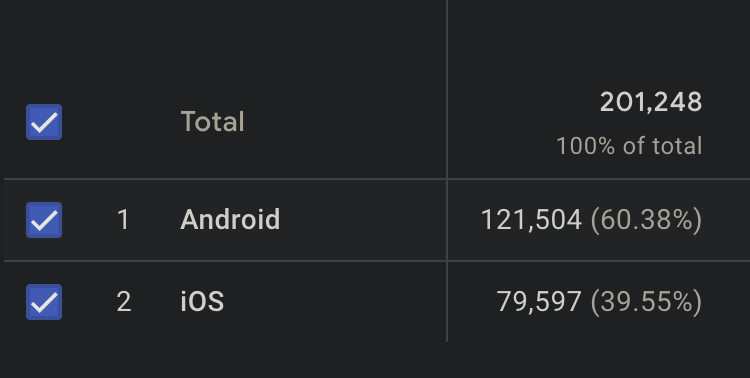Viewport: 750px width, 378px height.
Task: Click column divider beside Total row
Action: [x=447, y=89]
